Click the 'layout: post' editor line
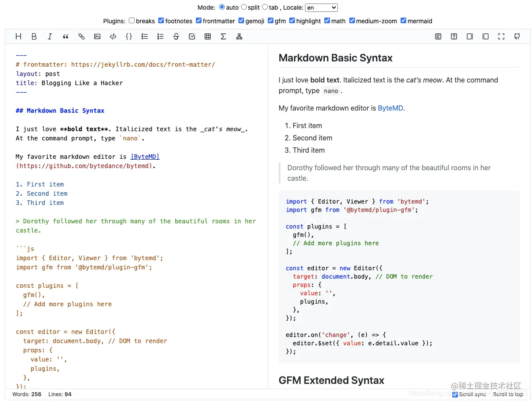The image size is (532, 401). pyautogui.click(x=38, y=74)
